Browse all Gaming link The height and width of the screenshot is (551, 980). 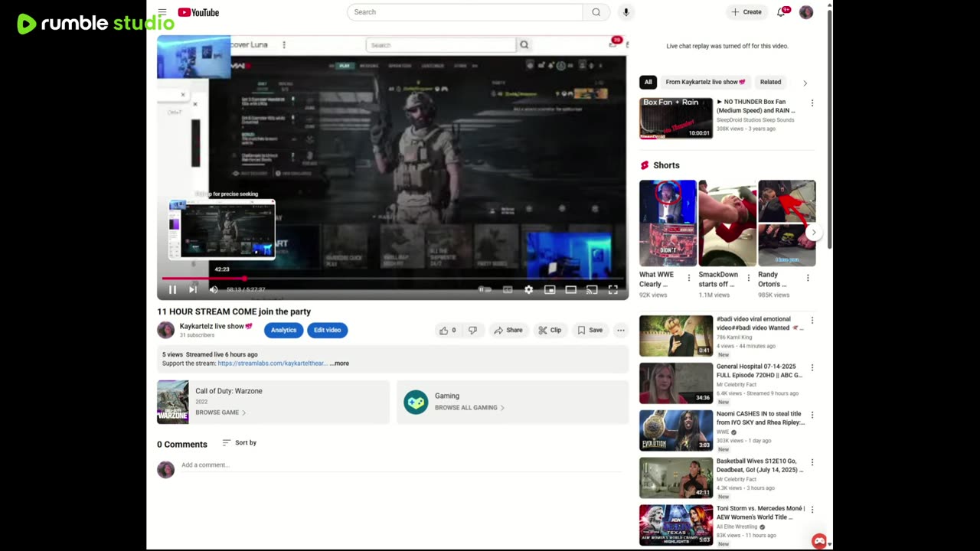(469, 408)
